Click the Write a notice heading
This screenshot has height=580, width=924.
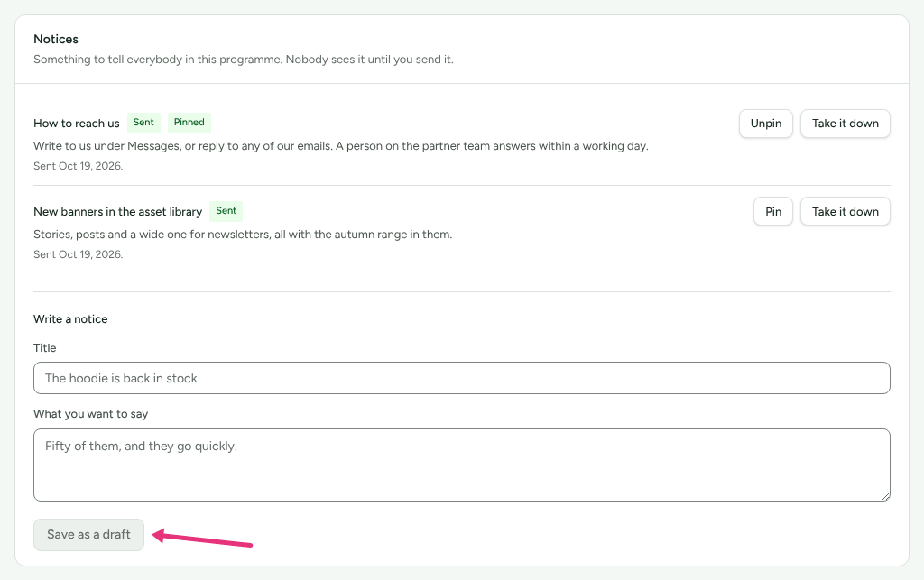pyautogui.click(x=70, y=319)
